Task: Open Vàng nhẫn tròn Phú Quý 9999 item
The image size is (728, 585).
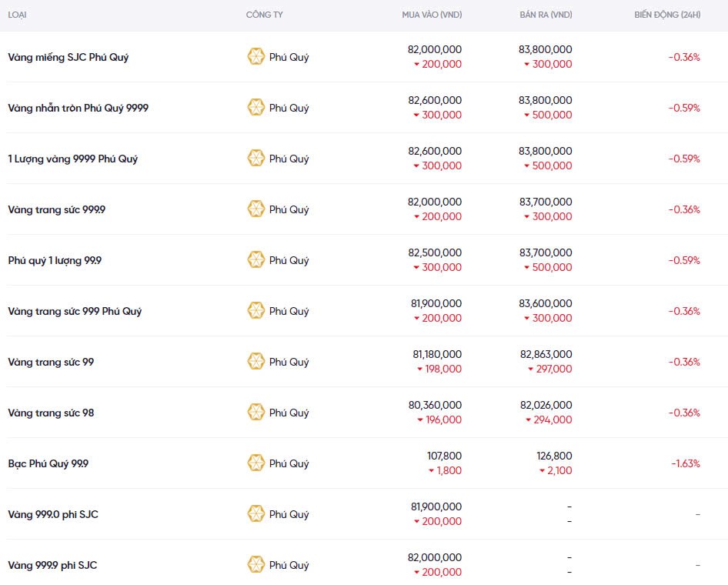Action: pyautogui.click(x=78, y=108)
